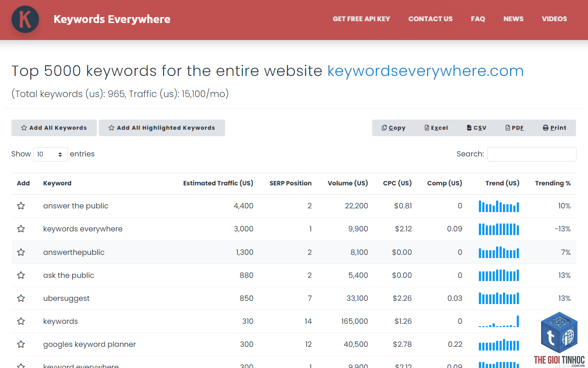This screenshot has height=368, width=588.
Task: Sort by SERP Position column
Action: point(291,183)
